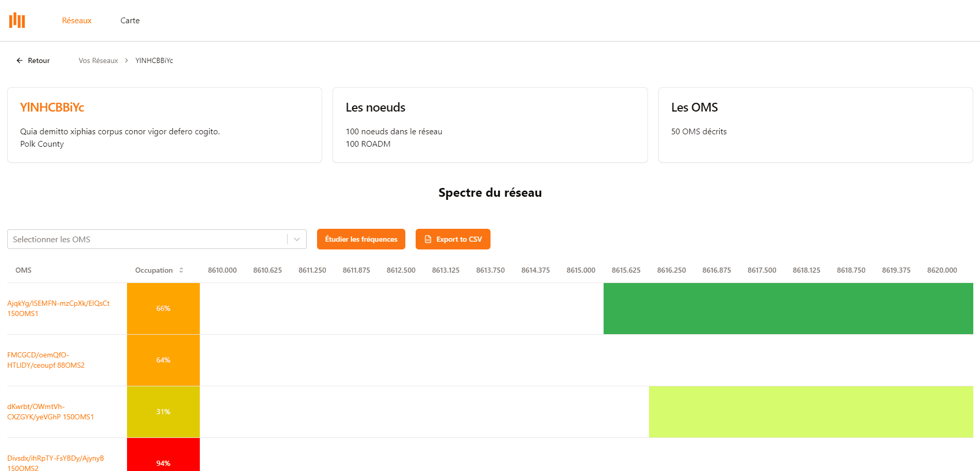Click the back arrow icon next to Retour
Image resolution: width=980 pixels, height=471 pixels.
[20, 60]
